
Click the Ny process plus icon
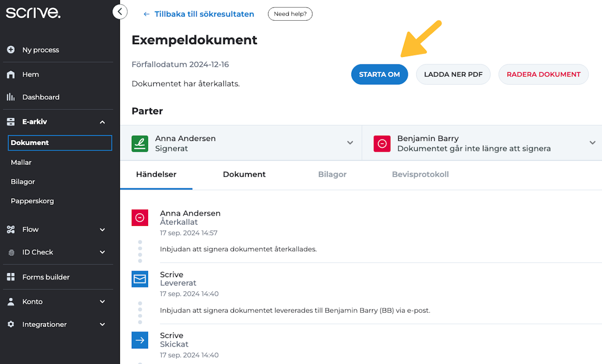(11, 50)
